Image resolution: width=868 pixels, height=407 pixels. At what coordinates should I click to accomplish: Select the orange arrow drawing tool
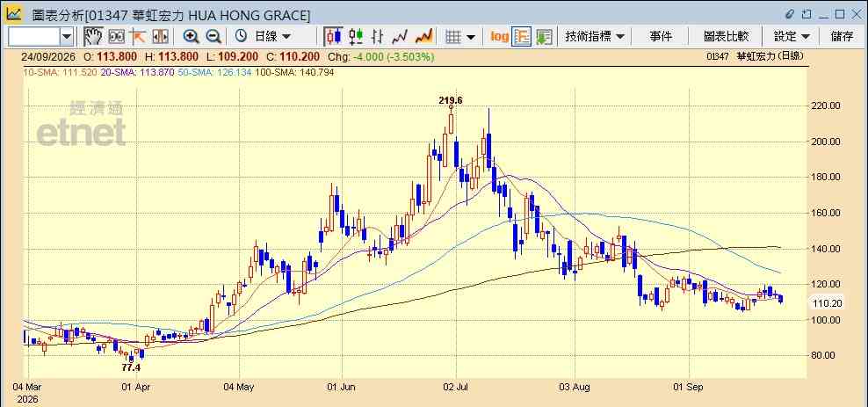coord(137,37)
